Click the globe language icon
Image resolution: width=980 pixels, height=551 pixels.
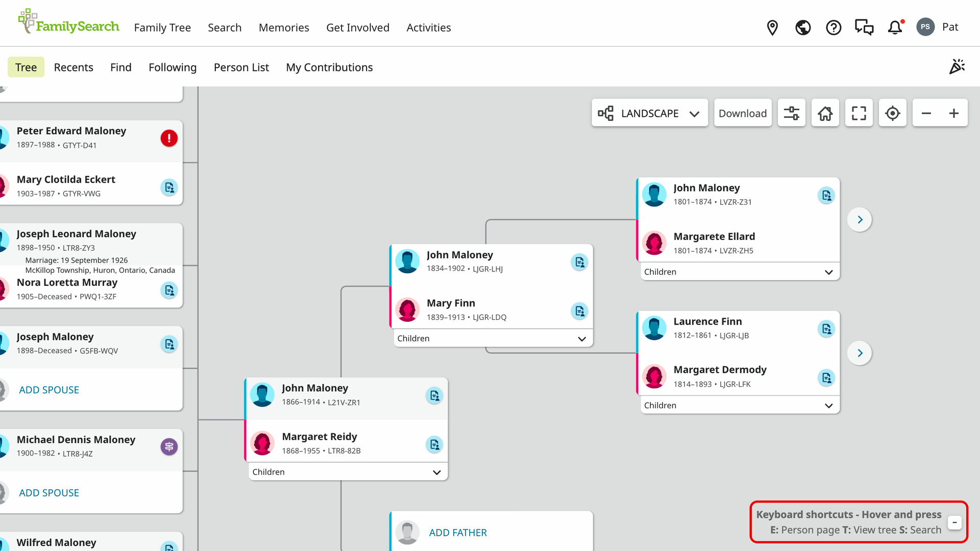pos(803,28)
